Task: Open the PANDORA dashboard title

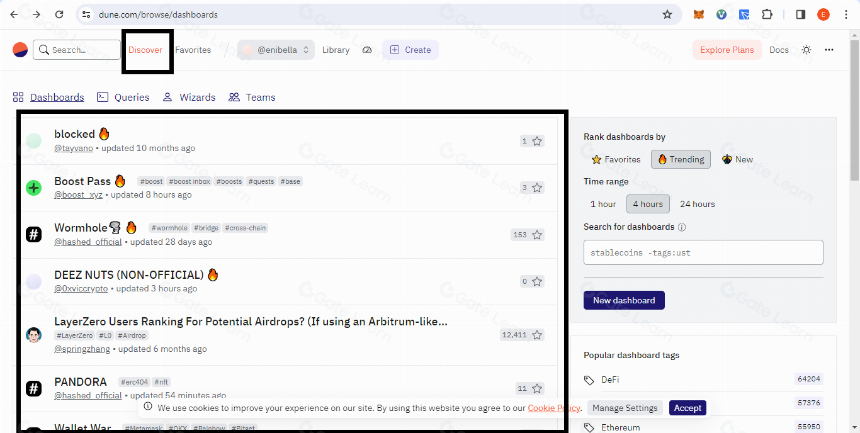Action: coord(81,381)
